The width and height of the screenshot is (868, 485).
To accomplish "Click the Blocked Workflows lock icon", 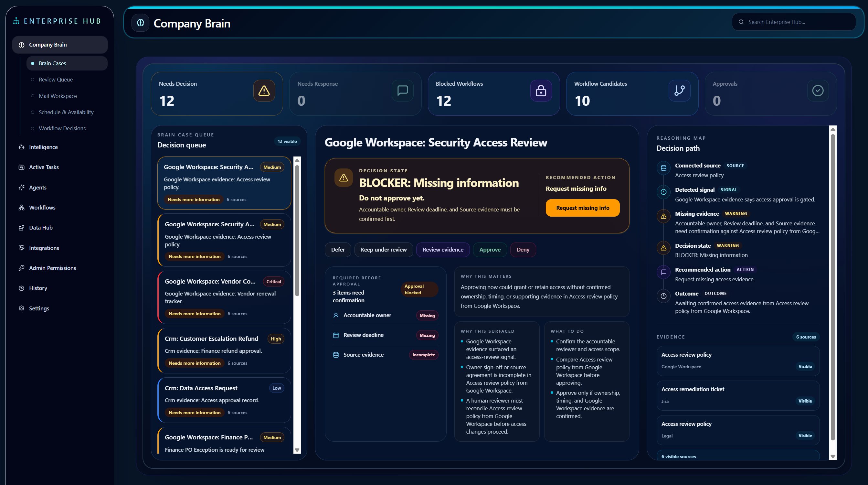I will tap(541, 90).
